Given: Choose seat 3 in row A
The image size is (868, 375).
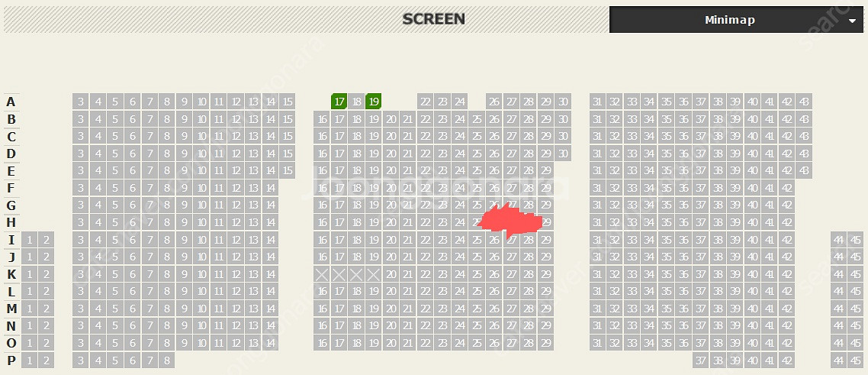Looking at the screenshot, I should 81,102.
